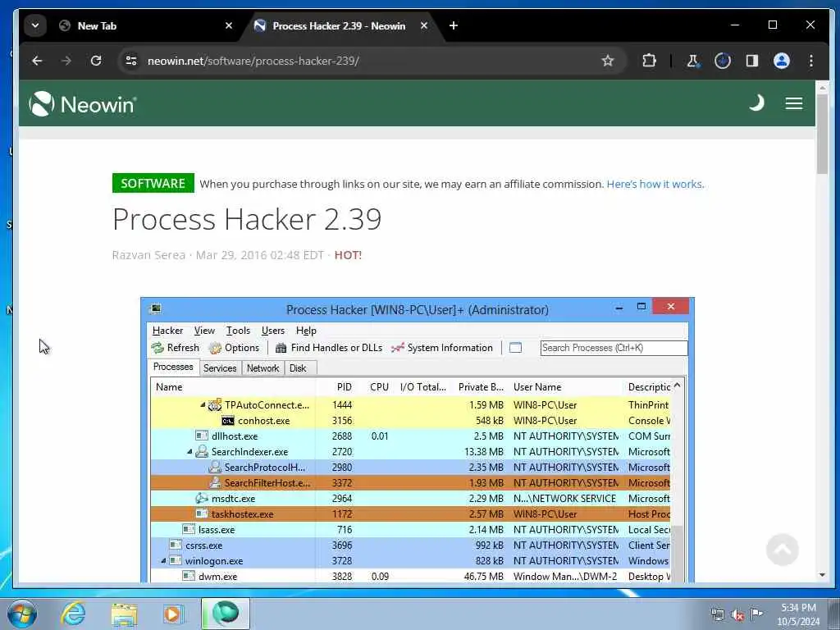The height and width of the screenshot is (630, 840).
Task: Open the clock showing 5:34 PM
Action: click(798, 614)
